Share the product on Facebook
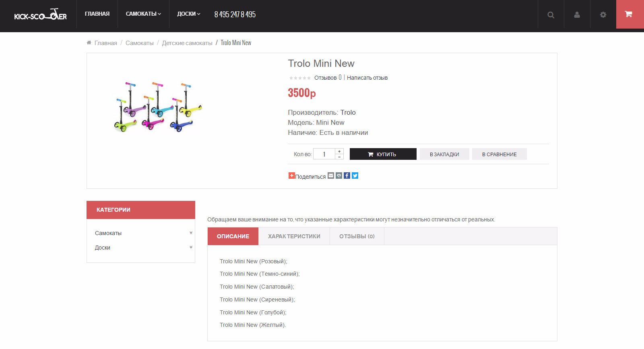Image resolution: width=644 pixels, height=349 pixels. coord(347,176)
